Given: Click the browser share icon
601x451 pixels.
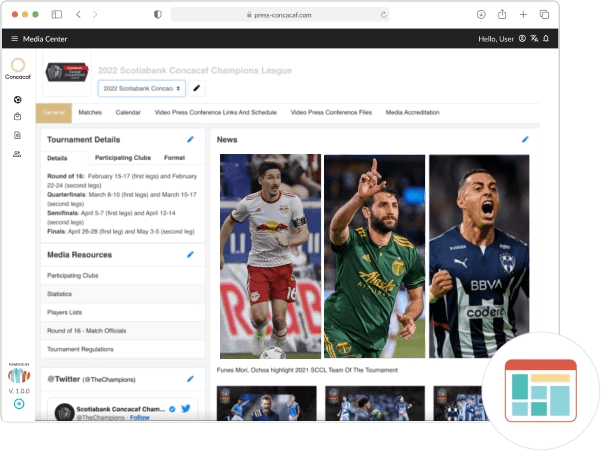Looking at the screenshot, I should tap(502, 15).
